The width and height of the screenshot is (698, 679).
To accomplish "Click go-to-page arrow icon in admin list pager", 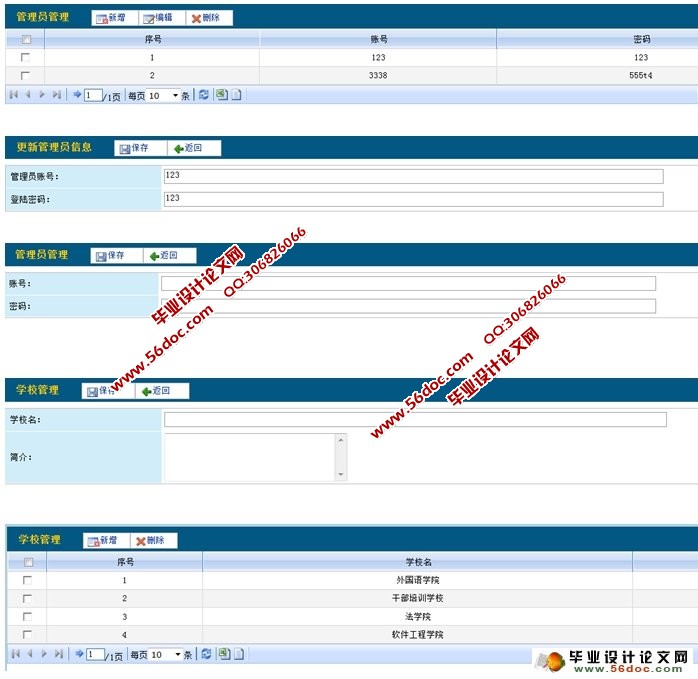I will pos(77,95).
